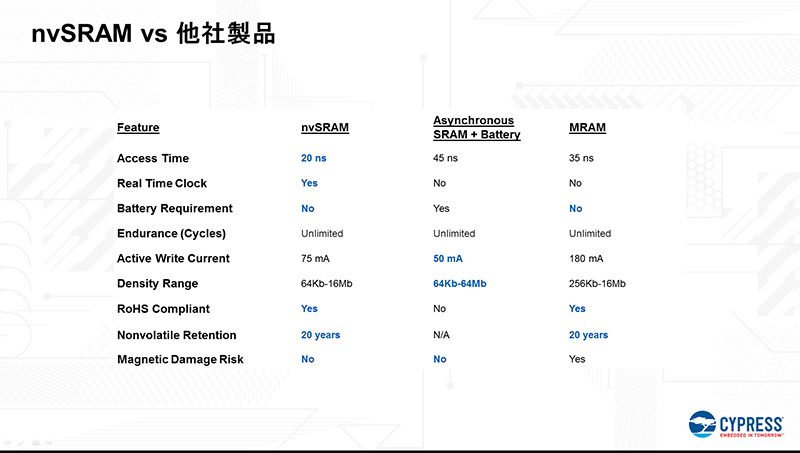
Task: Click the 'Density Range' row label
Action: click(x=158, y=284)
